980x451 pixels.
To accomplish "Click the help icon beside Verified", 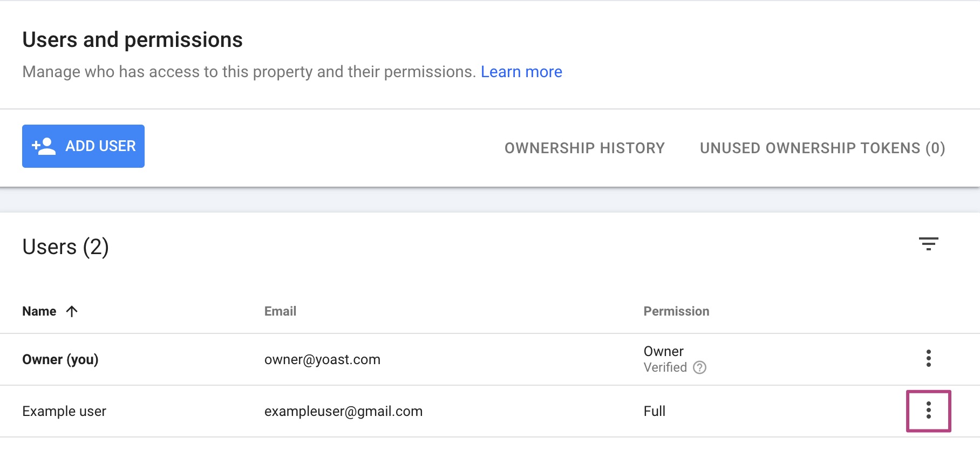I will tap(699, 367).
